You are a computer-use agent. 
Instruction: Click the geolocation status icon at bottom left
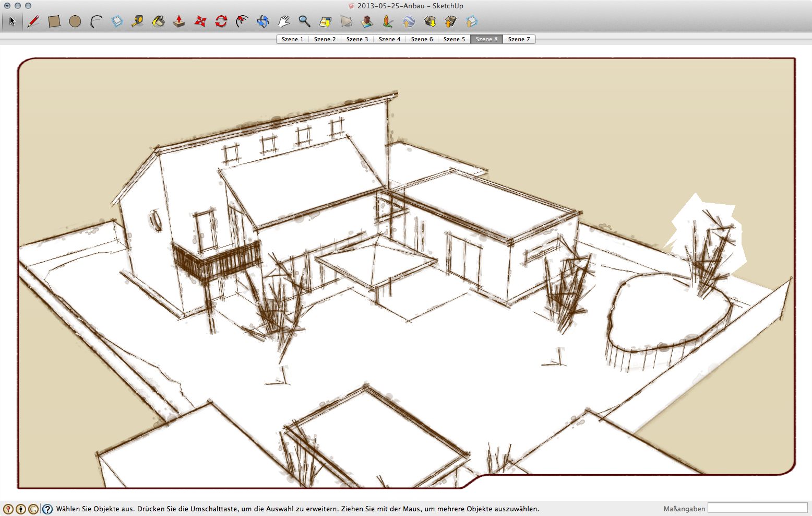pos(8,509)
